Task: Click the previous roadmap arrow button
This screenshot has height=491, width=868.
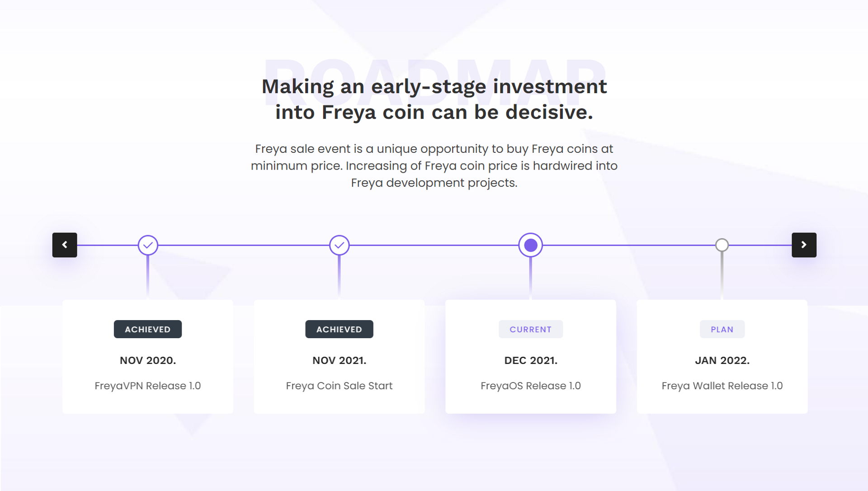Action: click(65, 245)
